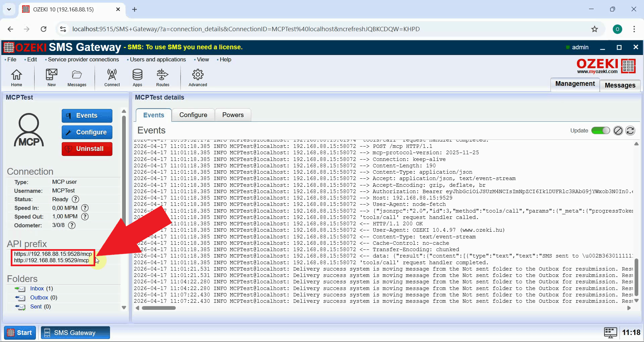Click the help icon beside Speed Out
Image resolution: width=644 pixels, height=342 pixels.
(85, 217)
